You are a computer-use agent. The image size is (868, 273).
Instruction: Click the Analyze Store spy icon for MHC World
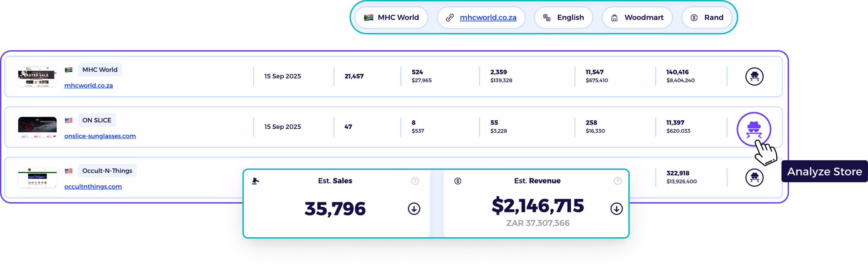click(754, 76)
